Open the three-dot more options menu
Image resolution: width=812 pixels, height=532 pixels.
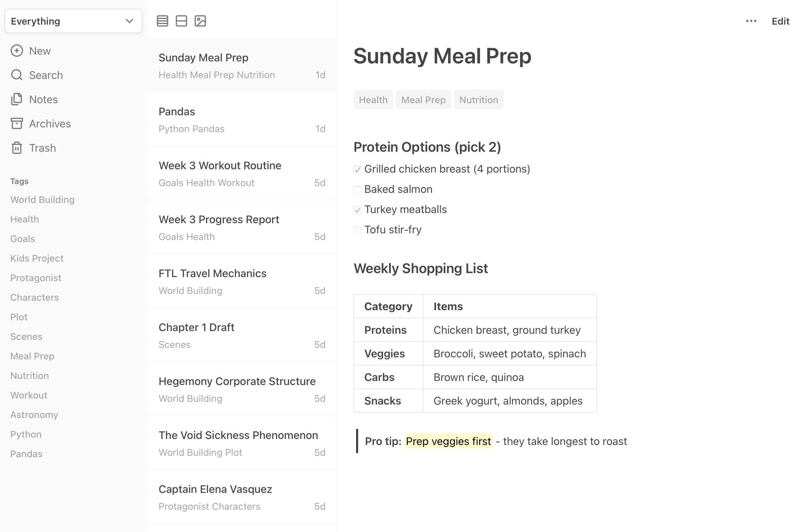click(751, 21)
